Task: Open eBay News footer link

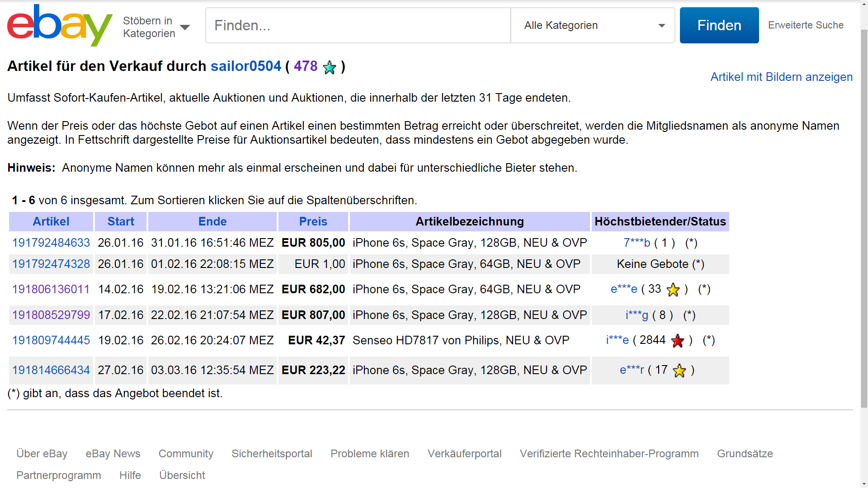Action: 113,454
